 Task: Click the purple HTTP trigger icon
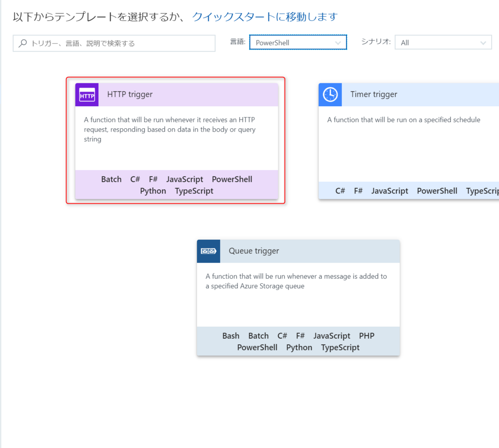click(86, 94)
